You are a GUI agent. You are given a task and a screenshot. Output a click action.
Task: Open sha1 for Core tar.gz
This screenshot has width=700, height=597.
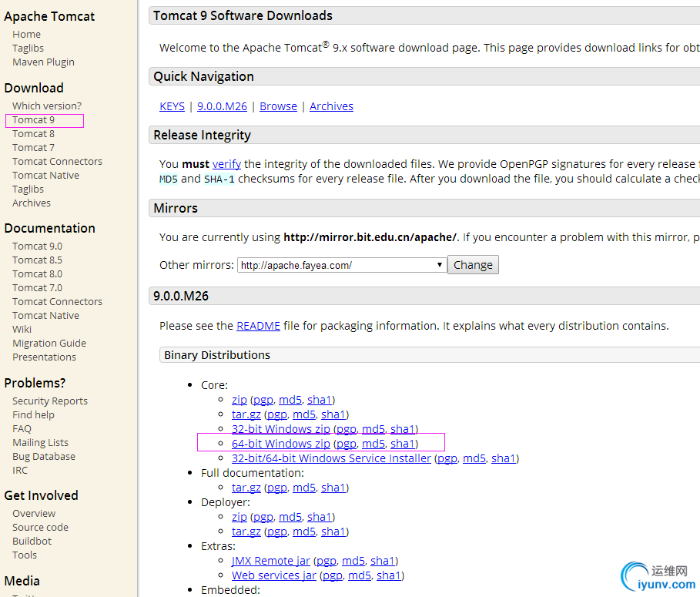tap(333, 414)
